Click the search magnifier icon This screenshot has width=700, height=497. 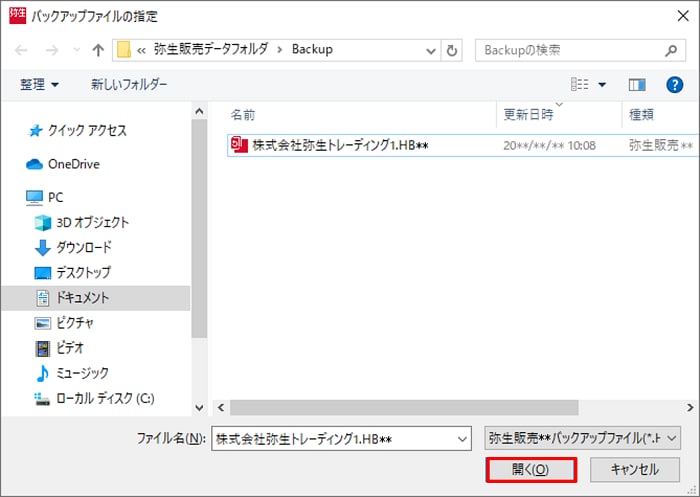click(671, 50)
